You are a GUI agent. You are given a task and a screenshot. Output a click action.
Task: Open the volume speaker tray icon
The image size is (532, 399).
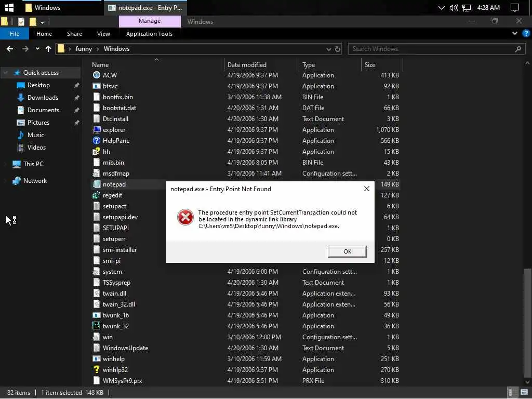454,8
